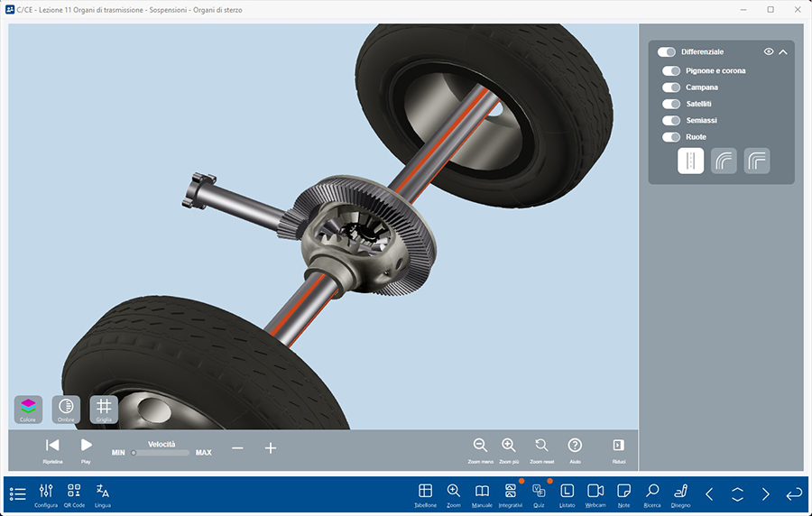Open the Configura settings menu
The width and height of the screenshot is (812, 516).
[x=46, y=492]
